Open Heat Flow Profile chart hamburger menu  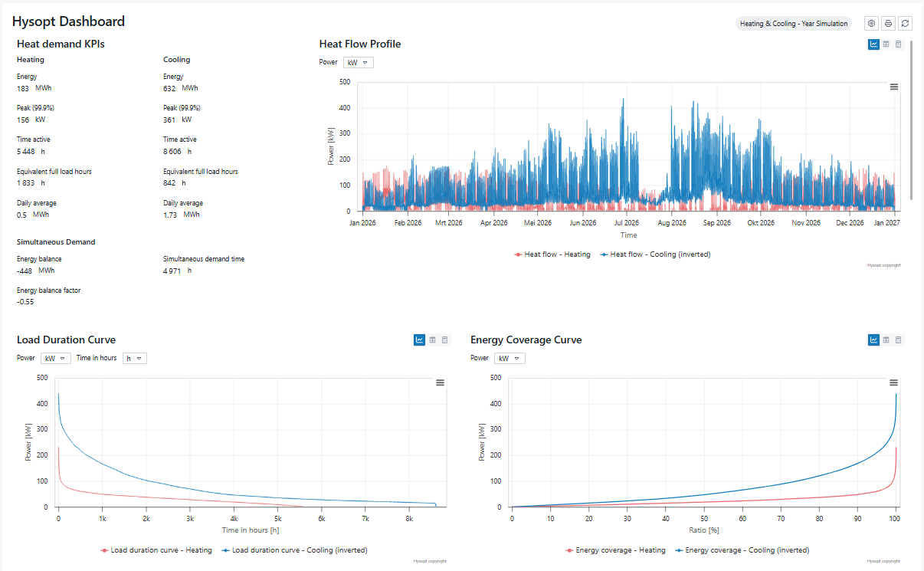point(893,87)
